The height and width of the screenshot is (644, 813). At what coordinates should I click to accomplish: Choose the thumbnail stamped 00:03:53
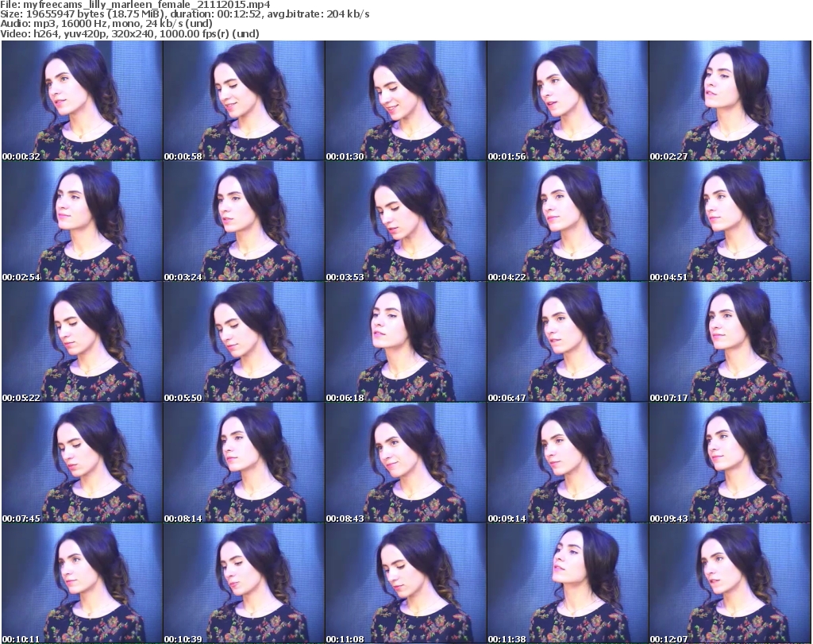pos(406,222)
